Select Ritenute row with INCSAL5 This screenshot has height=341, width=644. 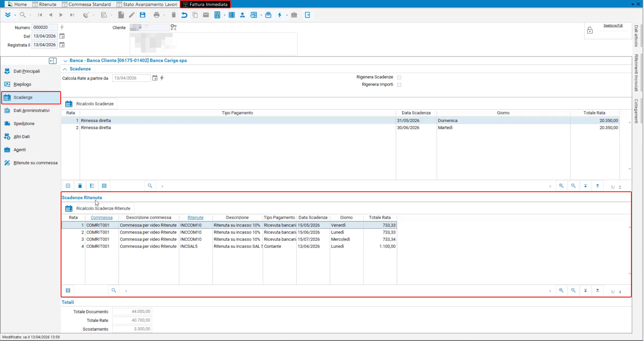coord(229,246)
